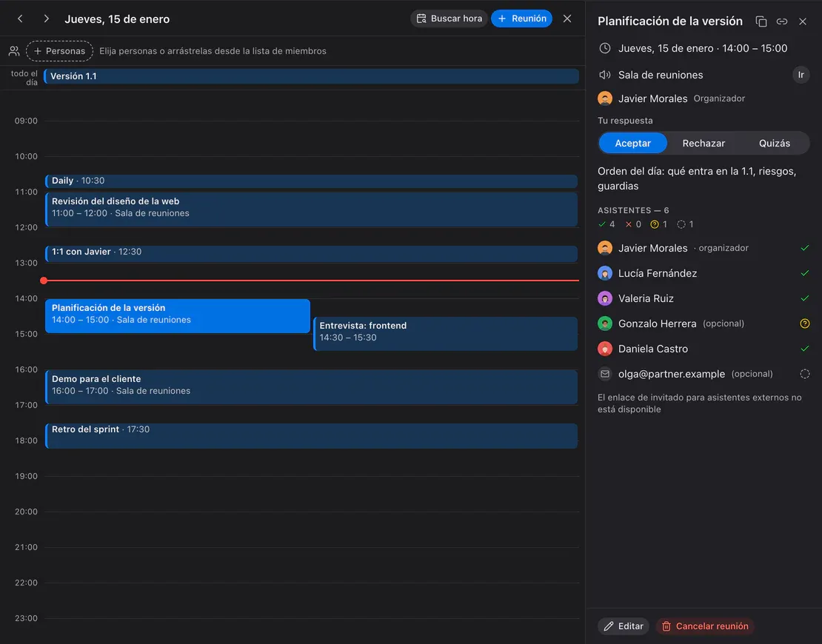
Task: Click the envelope icon for olga@partner.example
Action: point(605,374)
